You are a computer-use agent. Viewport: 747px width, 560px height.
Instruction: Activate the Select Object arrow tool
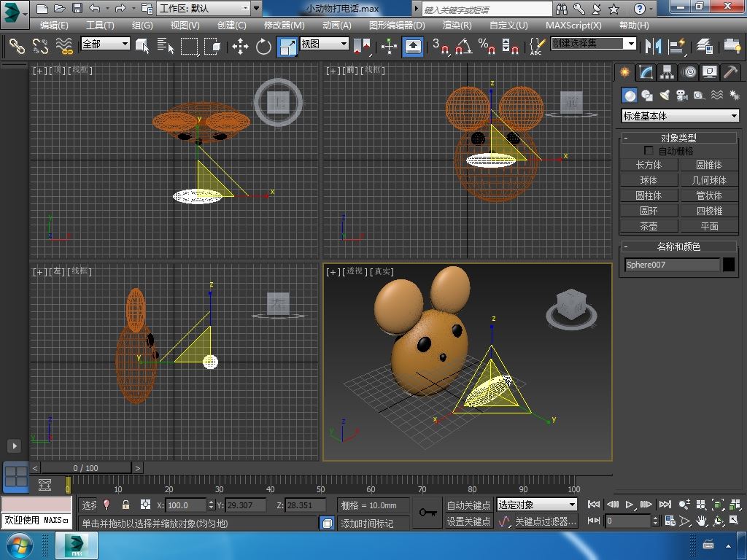[x=142, y=46]
